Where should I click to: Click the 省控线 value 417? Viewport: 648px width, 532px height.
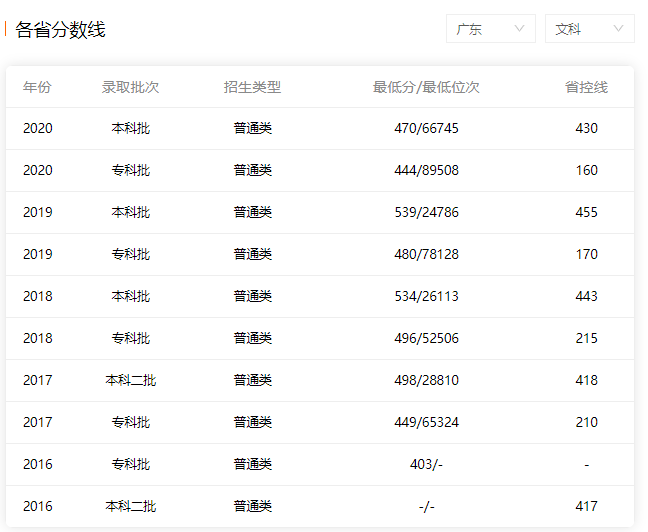coord(586,506)
